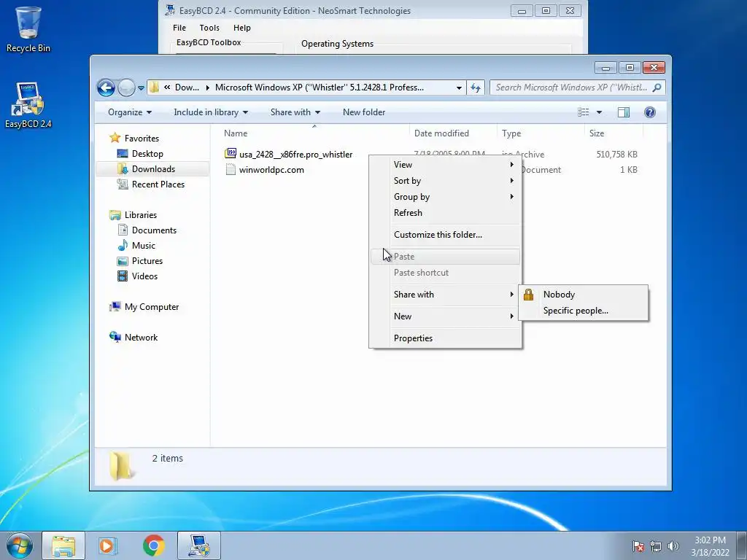
Task: Open the Recycle Bin desktop icon
Action: [x=28, y=29]
